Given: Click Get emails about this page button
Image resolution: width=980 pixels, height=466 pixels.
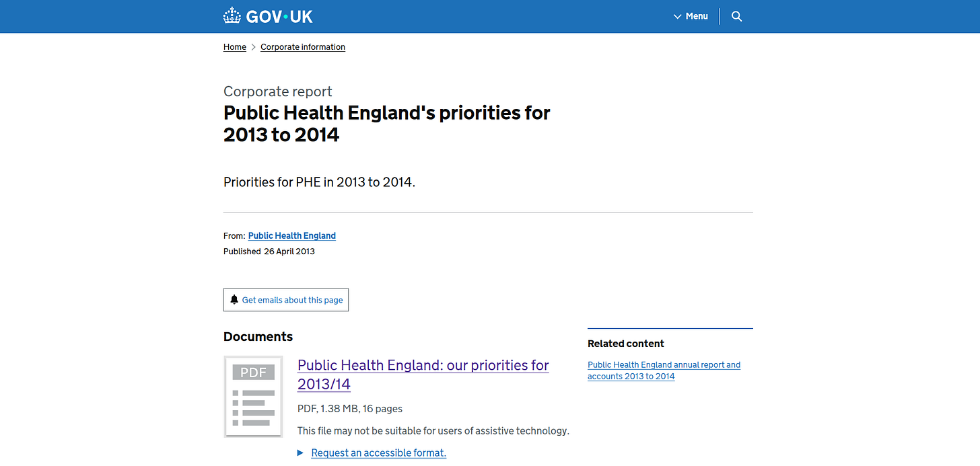Looking at the screenshot, I should click(x=286, y=300).
